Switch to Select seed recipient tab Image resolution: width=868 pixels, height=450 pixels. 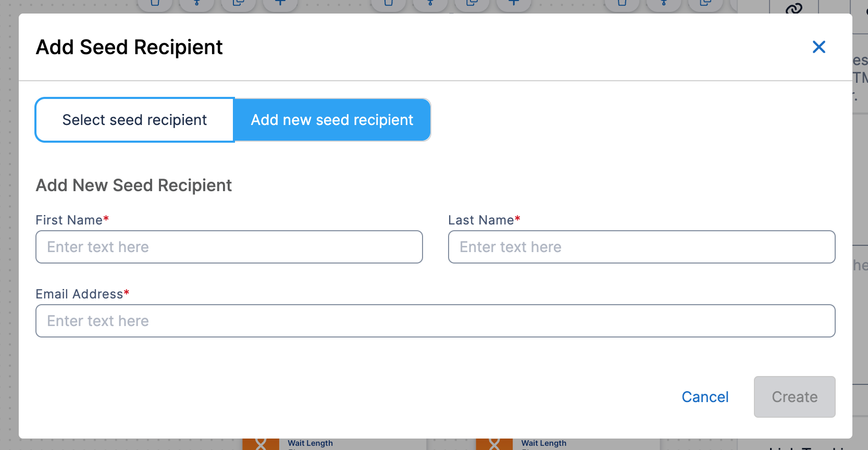click(135, 120)
